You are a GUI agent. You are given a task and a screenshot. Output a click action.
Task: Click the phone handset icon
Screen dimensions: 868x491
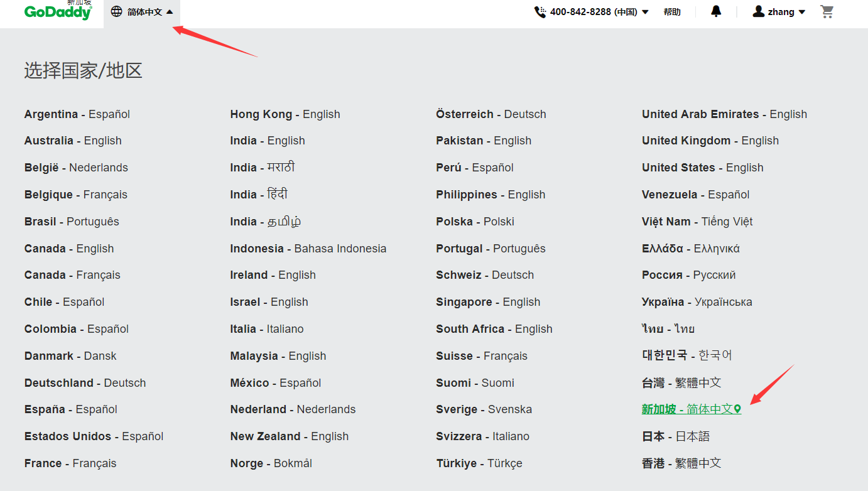(x=540, y=12)
